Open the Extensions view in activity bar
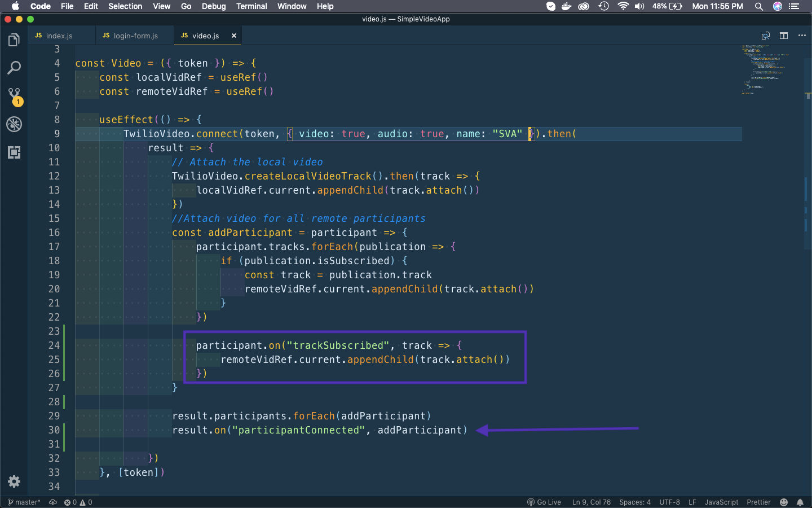 point(14,152)
